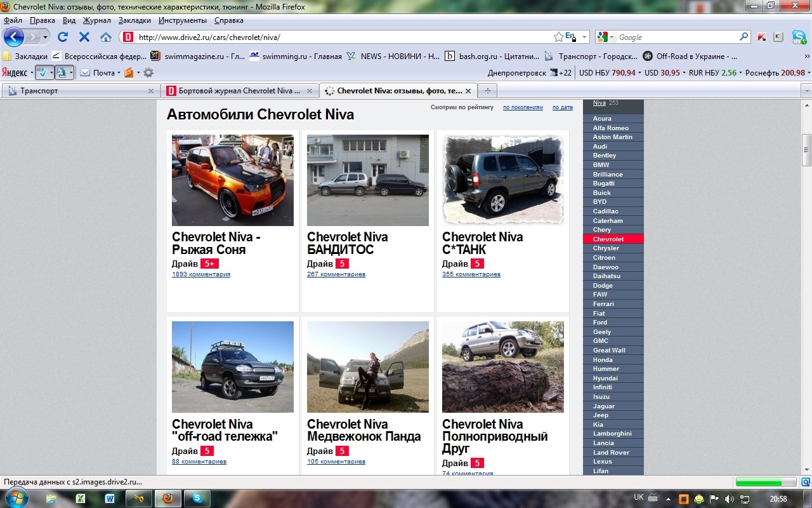Click the page loading progress bar
The width and height of the screenshot is (812, 508).
point(766,482)
